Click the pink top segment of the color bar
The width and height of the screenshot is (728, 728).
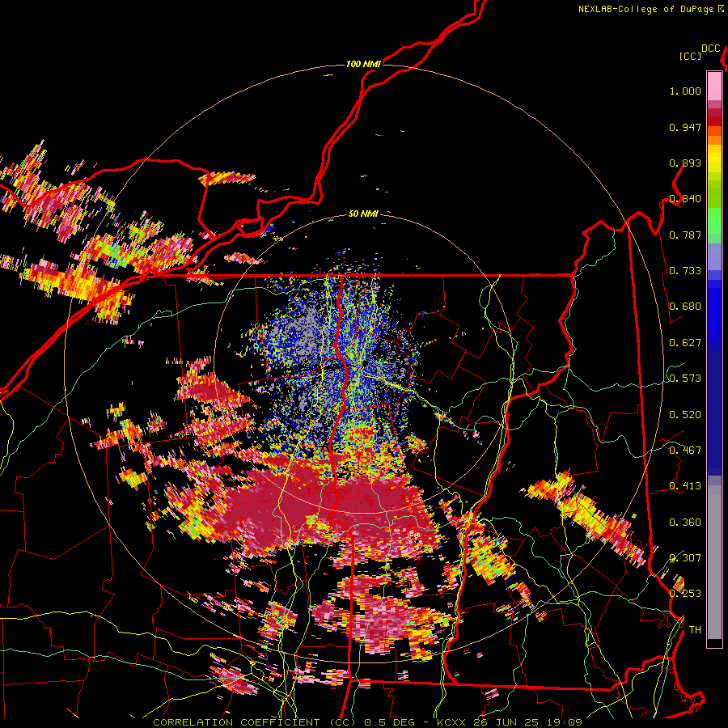[714, 86]
